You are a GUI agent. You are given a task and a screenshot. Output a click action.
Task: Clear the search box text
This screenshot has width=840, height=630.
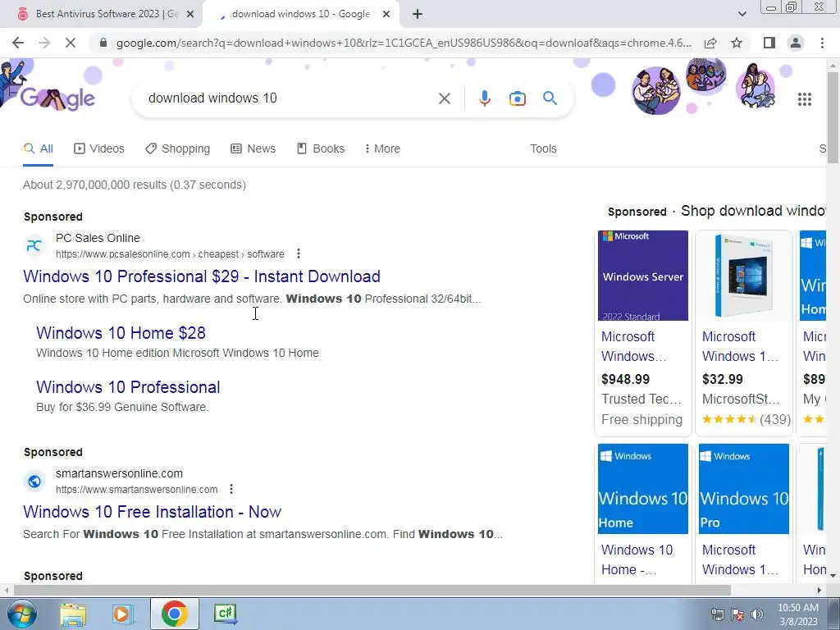(x=444, y=98)
